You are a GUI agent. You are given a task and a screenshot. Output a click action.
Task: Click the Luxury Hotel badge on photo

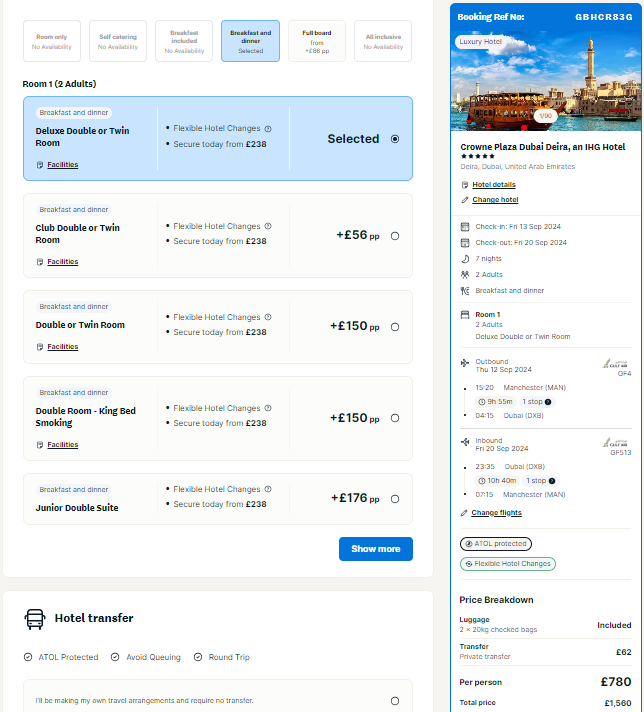tap(481, 42)
